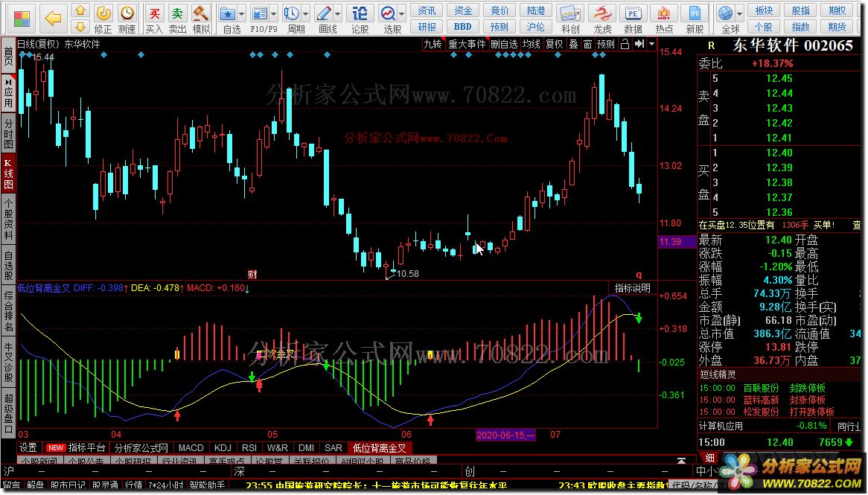Expand the 画线 dropdown arrow
This screenshot has height=495, width=868.
(338, 14)
